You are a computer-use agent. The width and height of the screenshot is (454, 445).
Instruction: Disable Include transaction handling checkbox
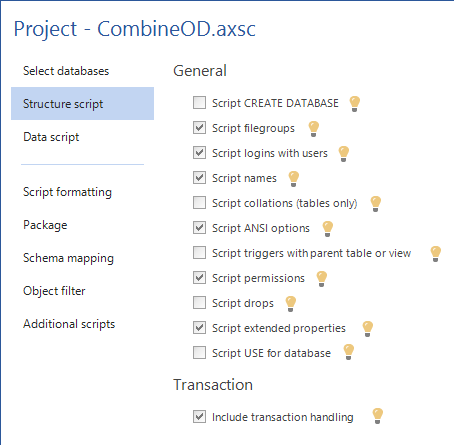tap(199, 417)
